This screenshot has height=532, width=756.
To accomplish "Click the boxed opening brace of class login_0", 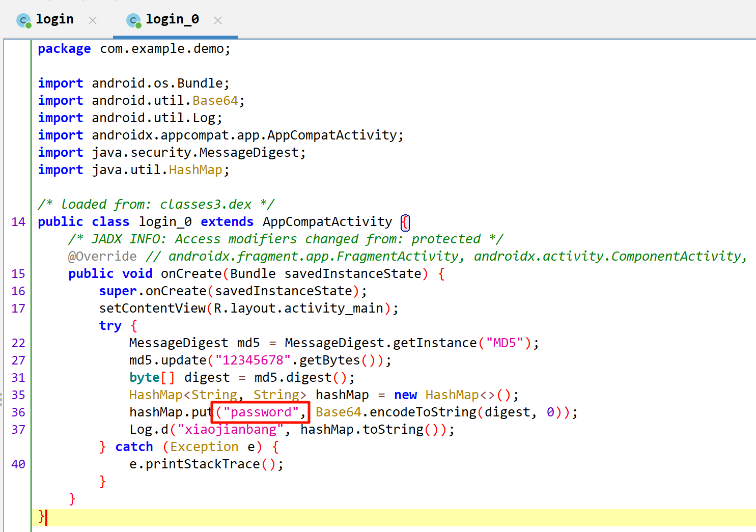I will pos(405,222).
